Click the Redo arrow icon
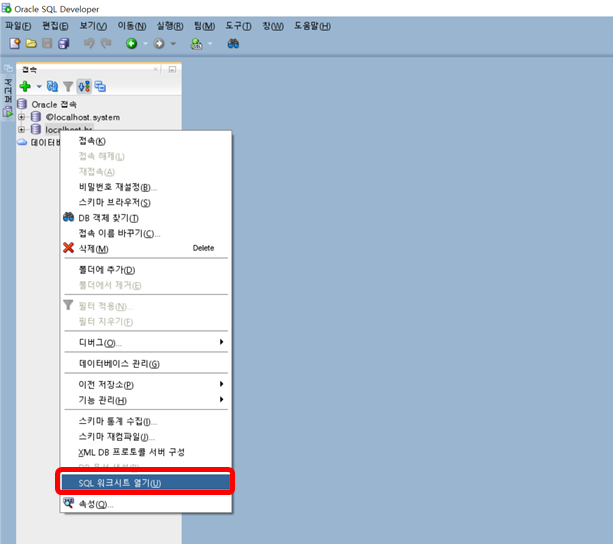 click(106, 43)
